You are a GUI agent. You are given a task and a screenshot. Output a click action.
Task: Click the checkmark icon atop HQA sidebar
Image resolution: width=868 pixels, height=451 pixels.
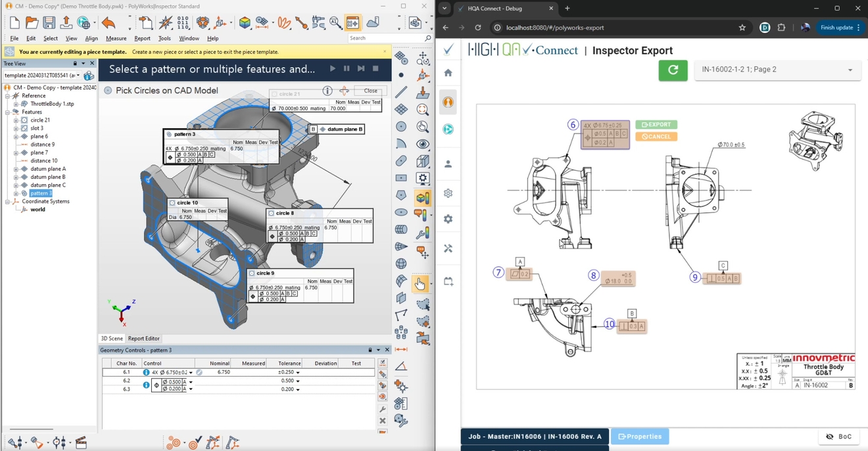[448, 49]
